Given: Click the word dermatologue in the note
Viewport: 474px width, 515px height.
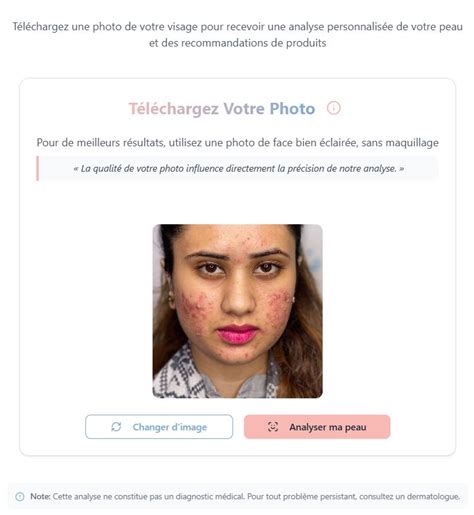Looking at the screenshot, I should [x=433, y=496].
